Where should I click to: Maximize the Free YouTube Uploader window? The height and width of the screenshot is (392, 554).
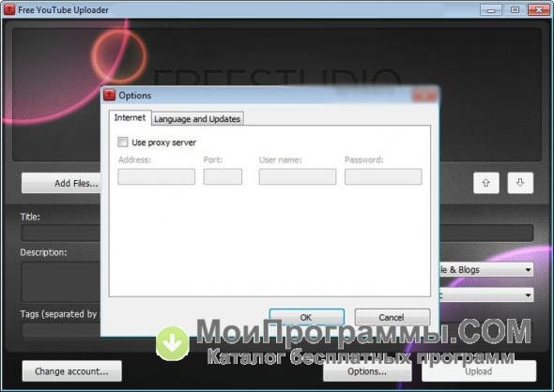(515, 10)
